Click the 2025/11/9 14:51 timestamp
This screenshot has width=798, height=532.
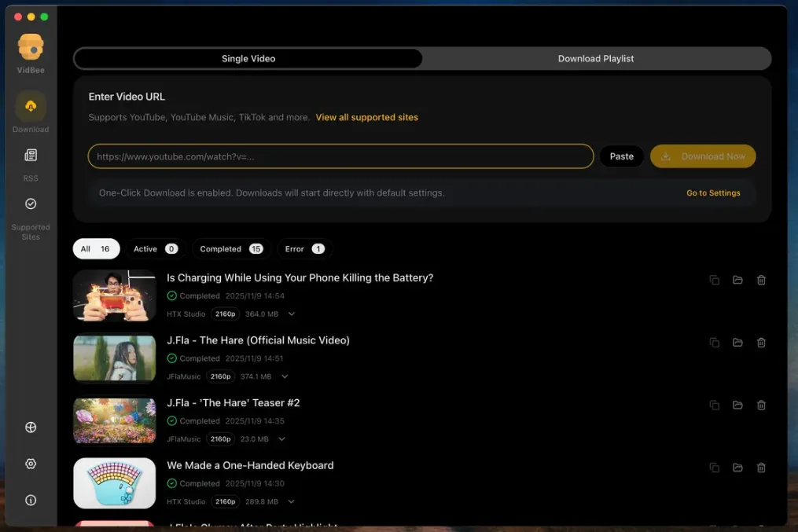(x=254, y=358)
